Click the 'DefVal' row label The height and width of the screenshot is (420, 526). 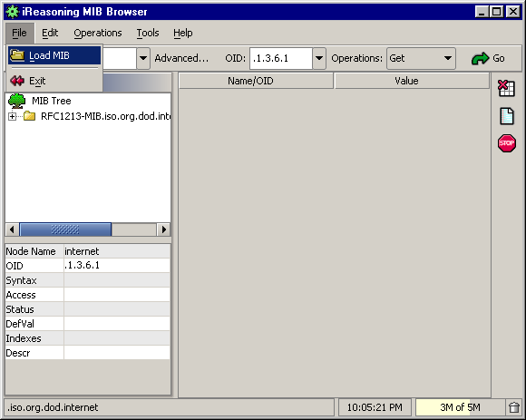20,324
